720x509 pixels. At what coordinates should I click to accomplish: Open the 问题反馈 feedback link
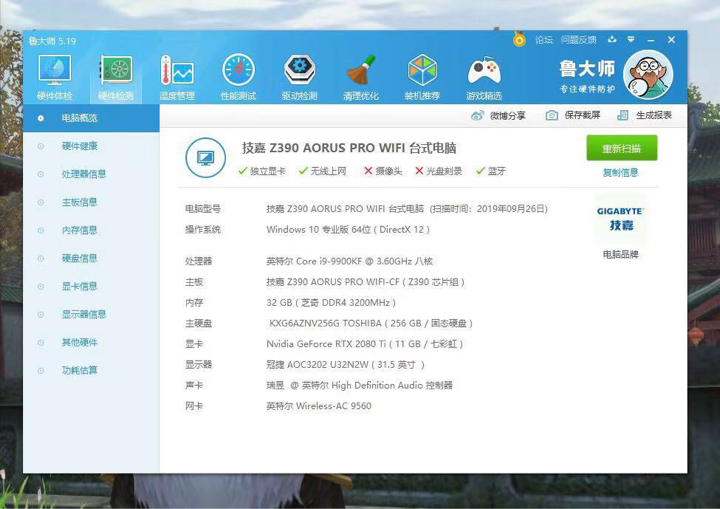click(x=578, y=40)
